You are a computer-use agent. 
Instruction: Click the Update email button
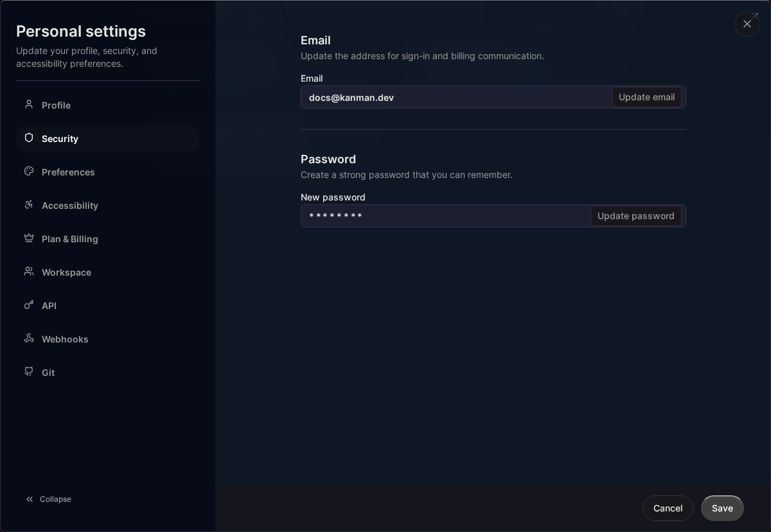pyautogui.click(x=646, y=97)
